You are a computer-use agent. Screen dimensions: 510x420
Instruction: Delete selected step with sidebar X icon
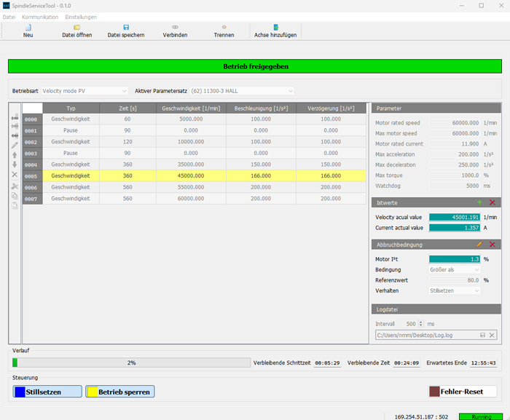[15, 175]
